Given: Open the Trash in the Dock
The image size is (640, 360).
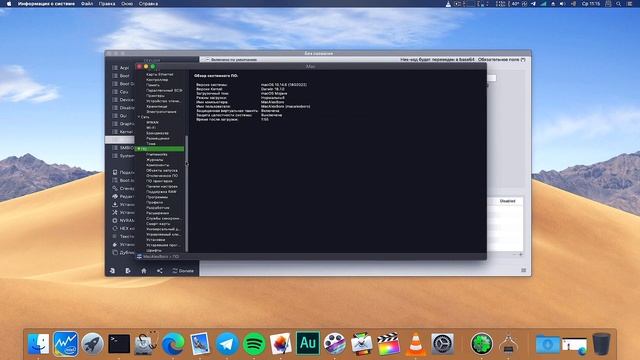Looking at the screenshot, I should 601,344.
